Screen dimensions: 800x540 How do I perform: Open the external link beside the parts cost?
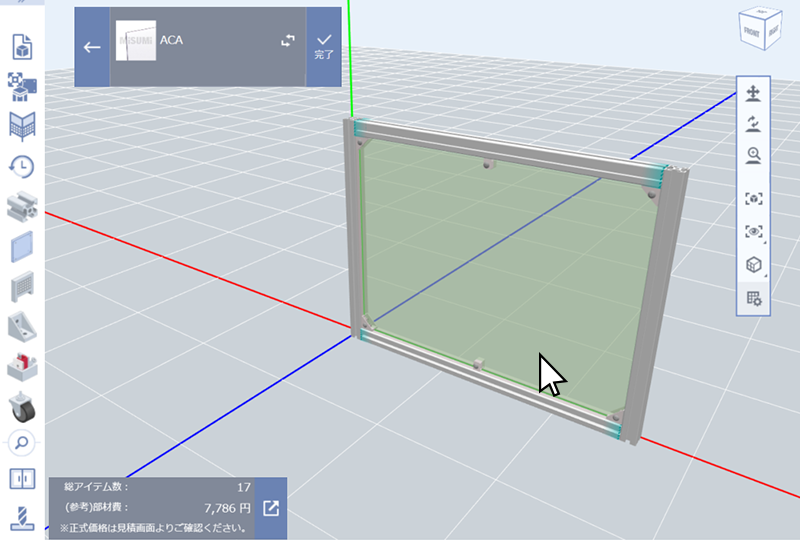coord(271,508)
